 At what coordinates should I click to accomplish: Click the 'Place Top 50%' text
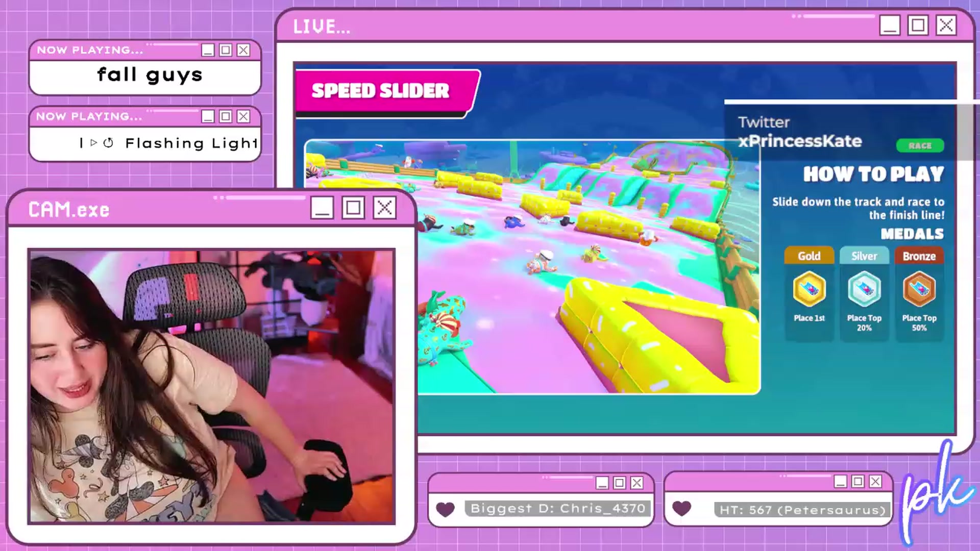coord(919,322)
